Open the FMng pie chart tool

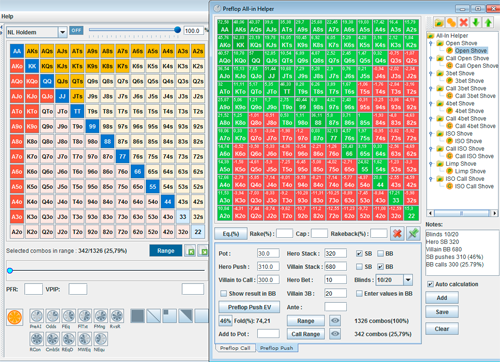coord(100,316)
